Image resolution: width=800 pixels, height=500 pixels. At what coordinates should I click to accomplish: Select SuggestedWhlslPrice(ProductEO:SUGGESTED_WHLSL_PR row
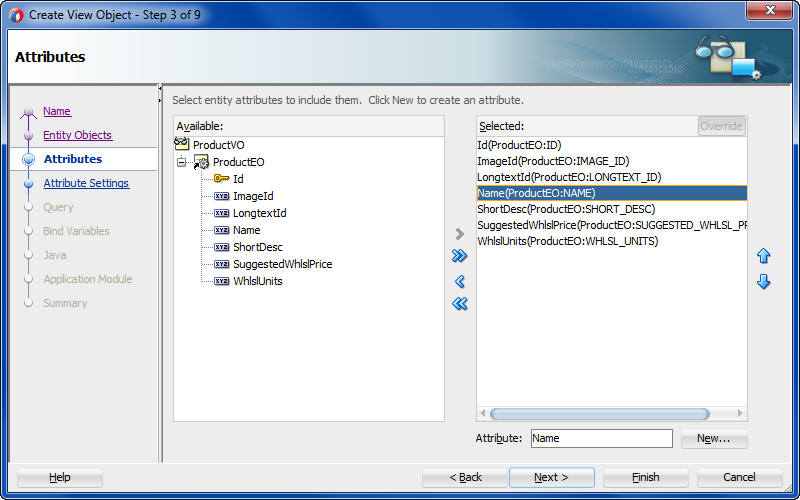pyautogui.click(x=612, y=225)
